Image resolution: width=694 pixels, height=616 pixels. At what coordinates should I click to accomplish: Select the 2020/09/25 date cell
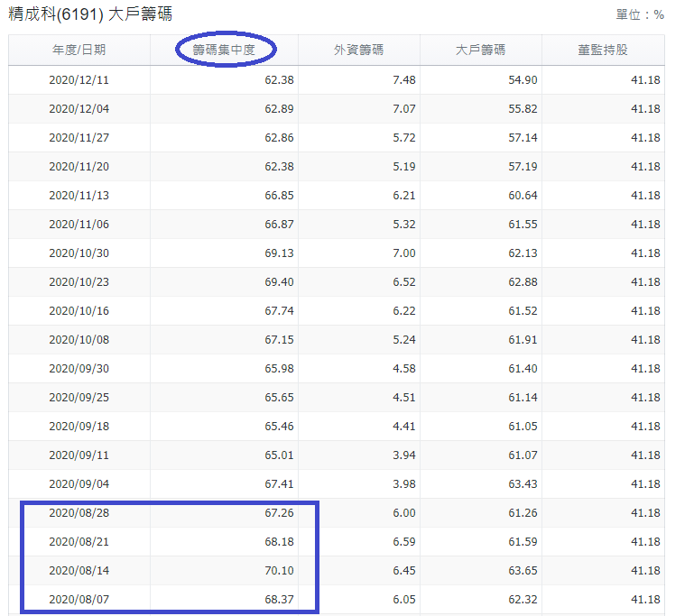[79, 398]
